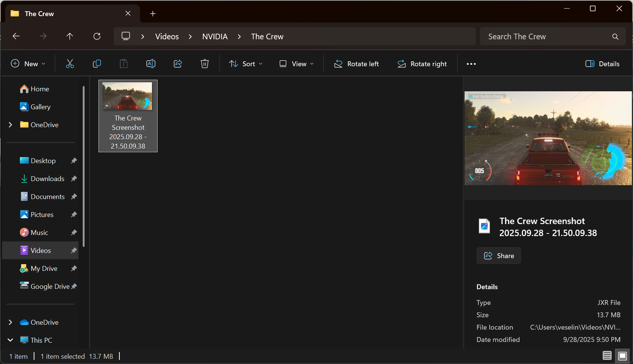The width and height of the screenshot is (633, 364).
Task: Click the search magnifier icon
Action: pyautogui.click(x=615, y=37)
